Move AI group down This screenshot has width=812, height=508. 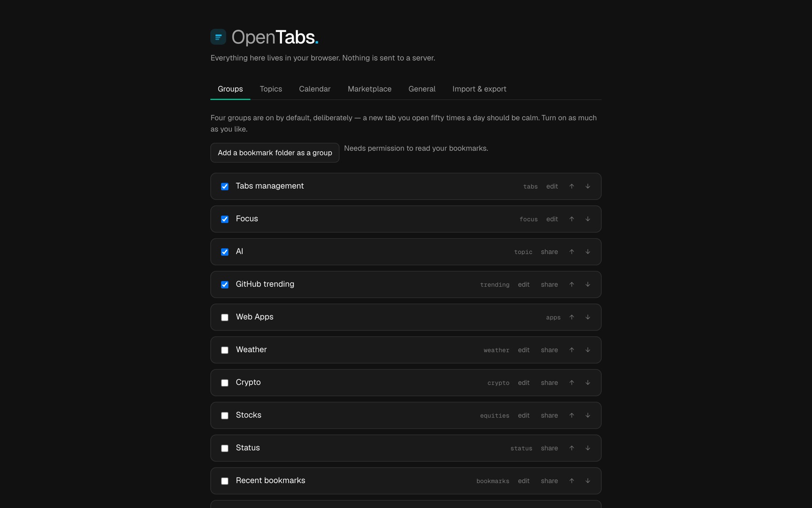coord(588,252)
